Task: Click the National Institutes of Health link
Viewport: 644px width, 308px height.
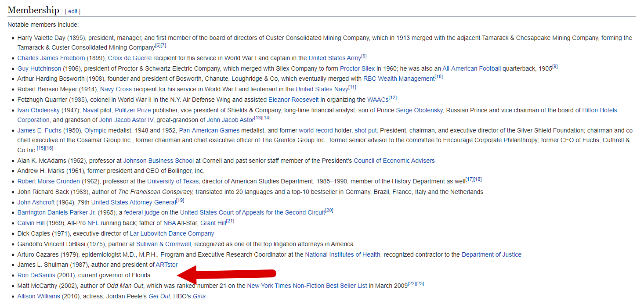Action: click(x=343, y=254)
